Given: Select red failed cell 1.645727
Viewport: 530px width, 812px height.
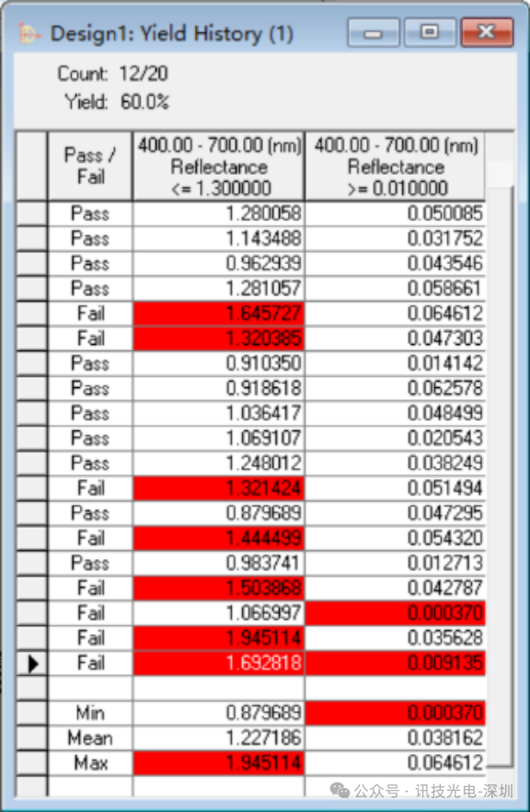Looking at the screenshot, I should tap(219, 314).
